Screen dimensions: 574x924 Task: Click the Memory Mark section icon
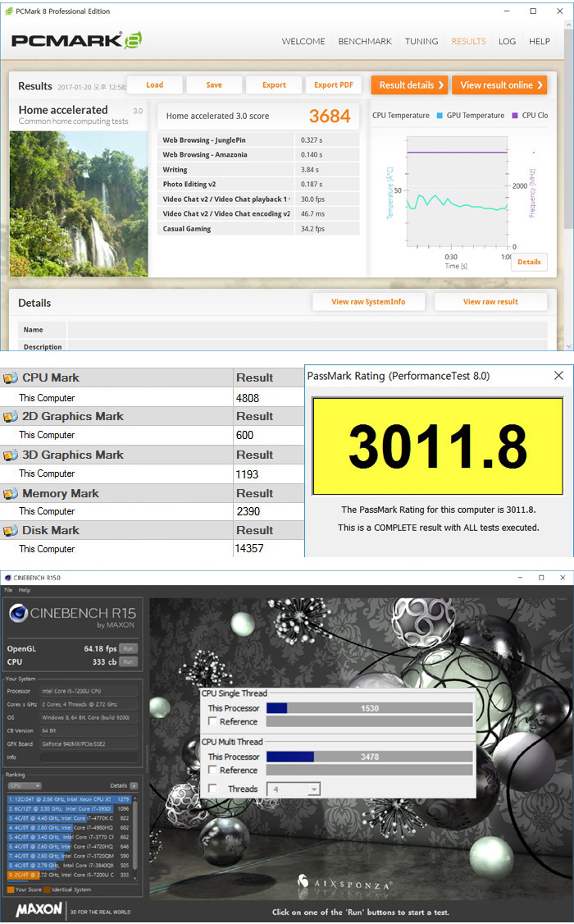click(x=11, y=494)
